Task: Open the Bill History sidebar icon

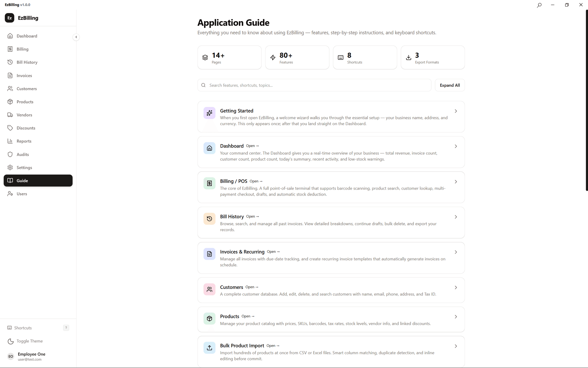Action: 10,62
